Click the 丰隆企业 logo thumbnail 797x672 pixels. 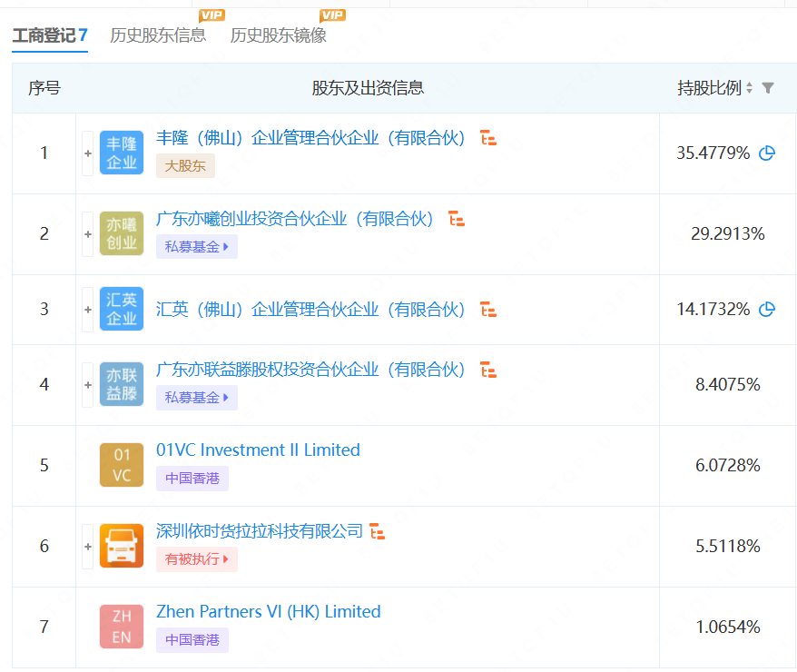coord(122,153)
